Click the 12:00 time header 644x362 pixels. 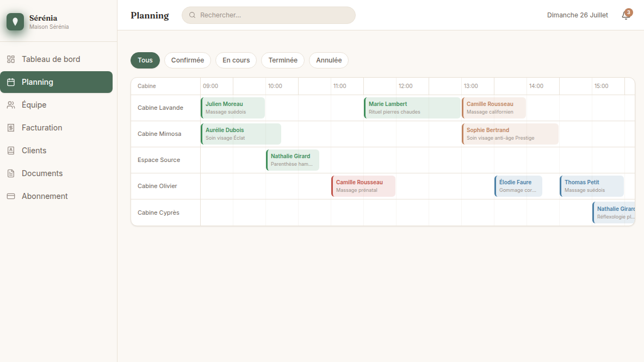(x=405, y=86)
